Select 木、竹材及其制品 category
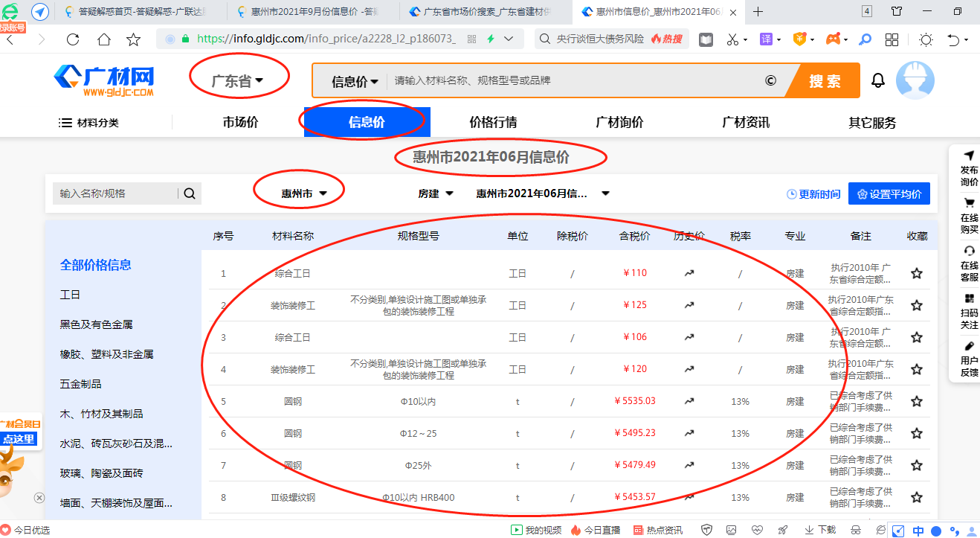 (x=101, y=414)
